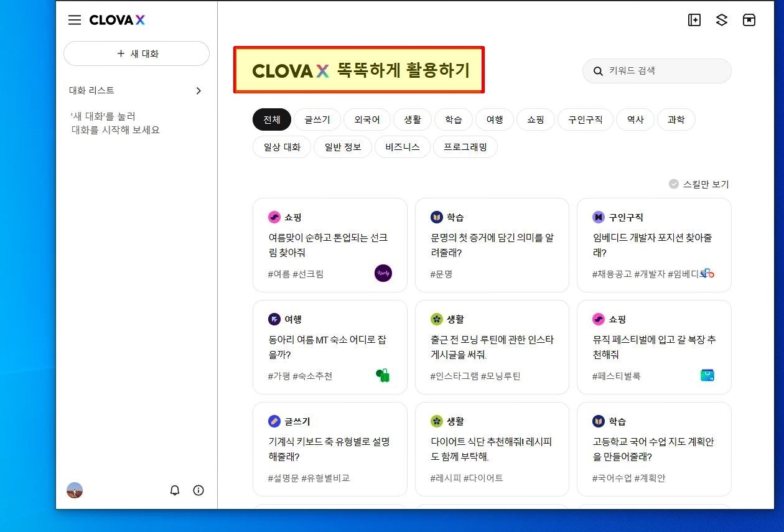Select the 일반 정보 filter tab

tap(343, 147)
